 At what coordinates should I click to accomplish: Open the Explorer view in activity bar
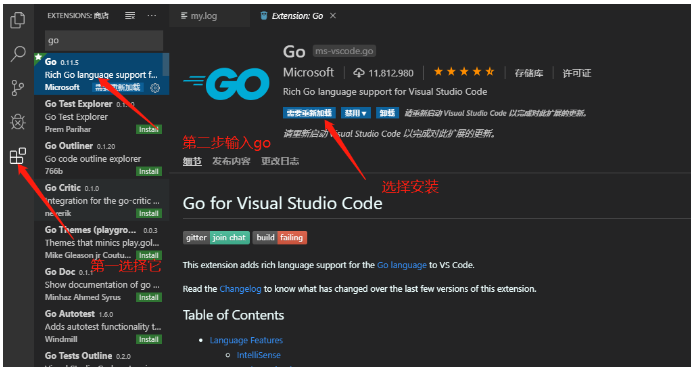click(18, 20)
